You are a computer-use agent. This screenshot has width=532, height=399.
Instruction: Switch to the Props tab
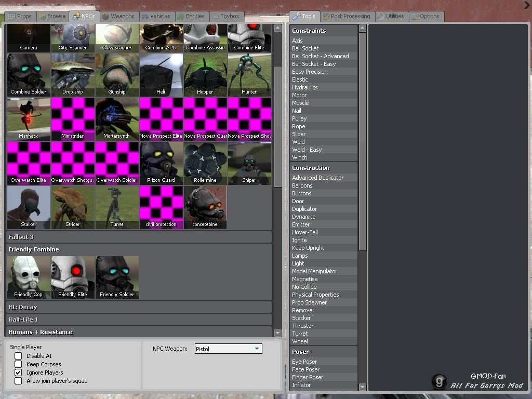coord(20,16)
